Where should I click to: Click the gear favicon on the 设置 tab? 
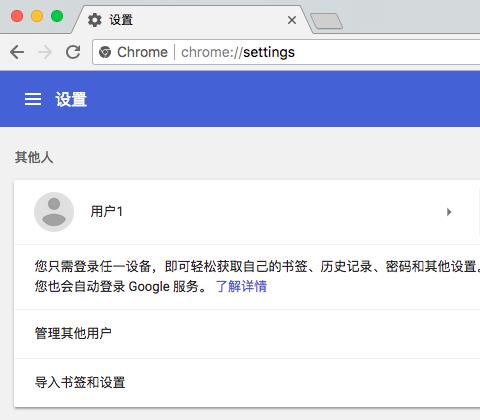pos(95,20)
